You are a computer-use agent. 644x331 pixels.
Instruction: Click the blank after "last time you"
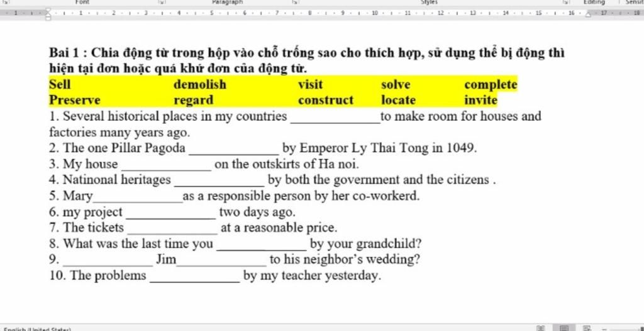[262, 245]
